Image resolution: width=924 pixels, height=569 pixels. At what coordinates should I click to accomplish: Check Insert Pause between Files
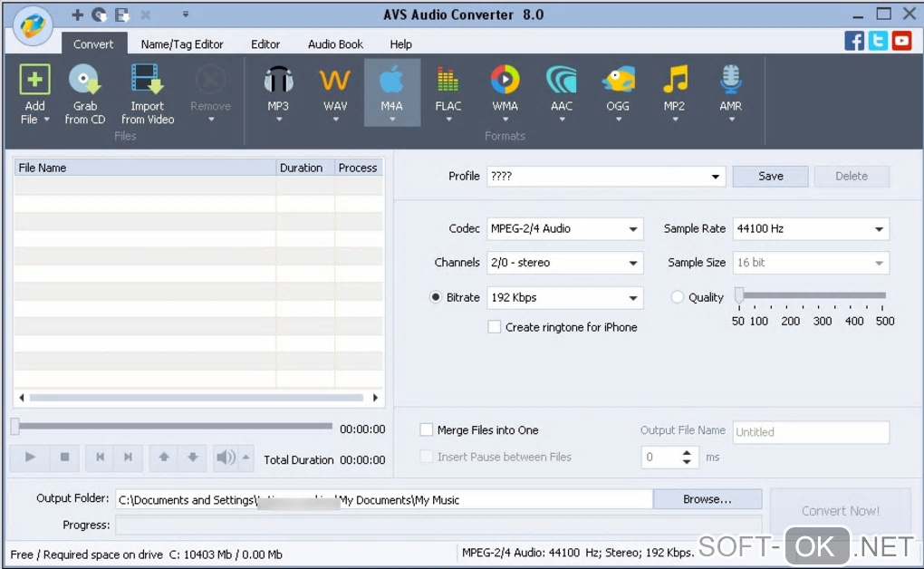[426, 457]
